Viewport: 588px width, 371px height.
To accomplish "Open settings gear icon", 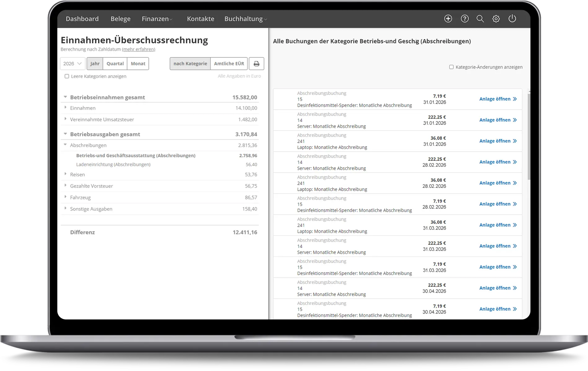I will pos(496,19).
